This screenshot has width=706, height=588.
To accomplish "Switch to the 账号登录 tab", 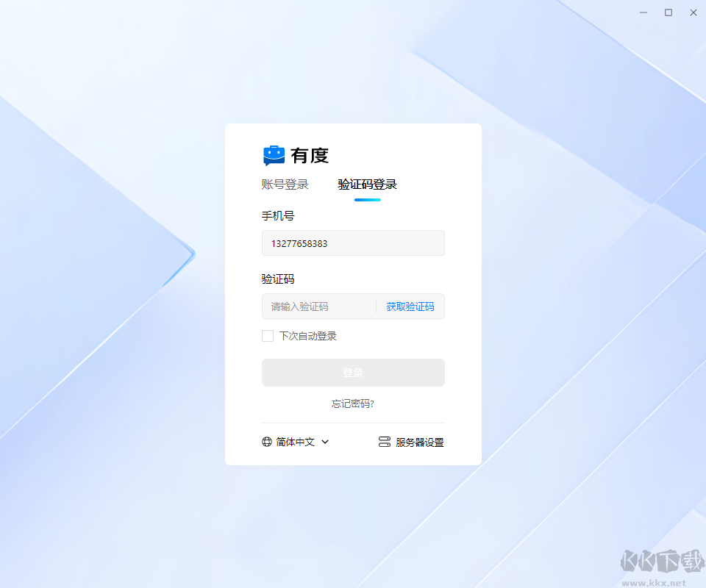I will pos(285,184).
